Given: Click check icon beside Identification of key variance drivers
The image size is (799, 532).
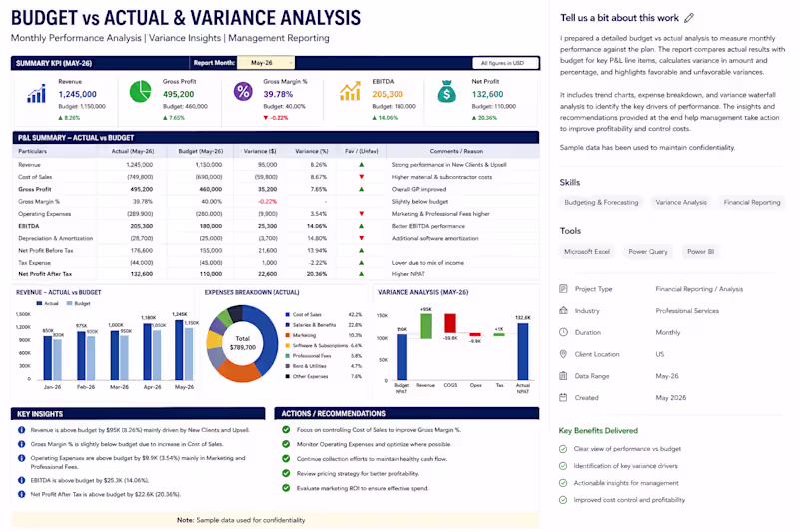Looking at the screenshot, I should click(x=563, y=466).
